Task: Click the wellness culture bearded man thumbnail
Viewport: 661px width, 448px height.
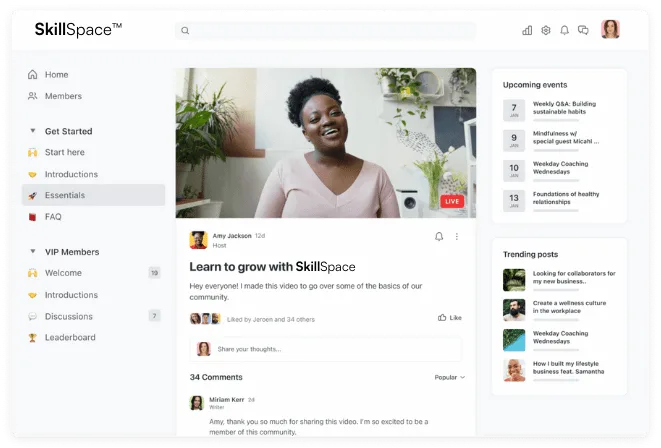Action: tap(514, 310)
